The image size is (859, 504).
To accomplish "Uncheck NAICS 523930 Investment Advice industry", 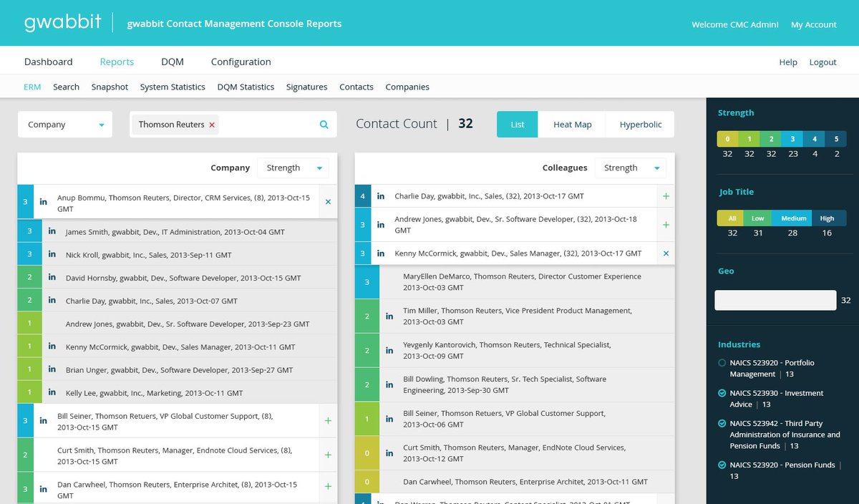I will pyautogui.click(x=722, y=393).
